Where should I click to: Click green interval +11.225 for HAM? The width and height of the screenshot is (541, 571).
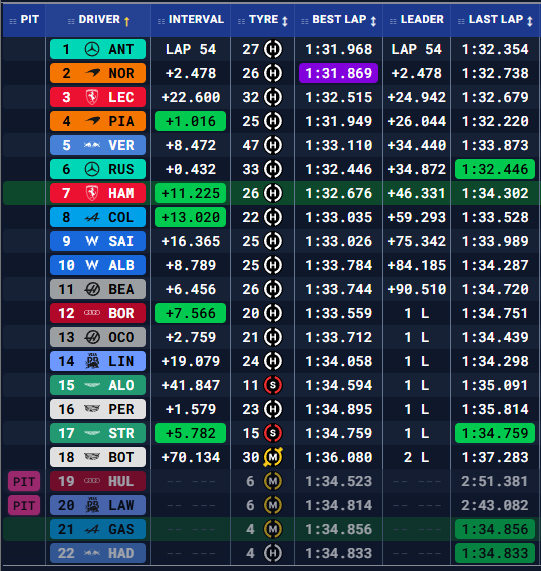[x=190, y=193]
